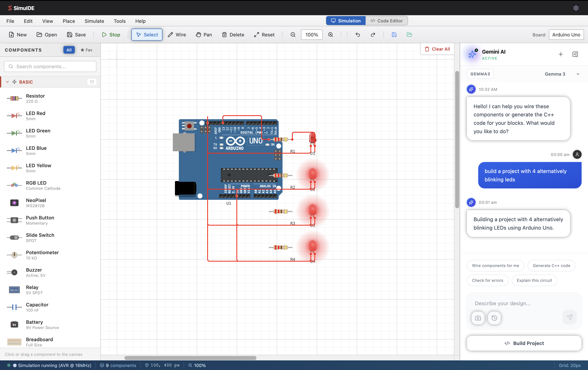
Task: Click the zoom out magnifier icon
Action: pyautogui.click(x=293, y=35)
